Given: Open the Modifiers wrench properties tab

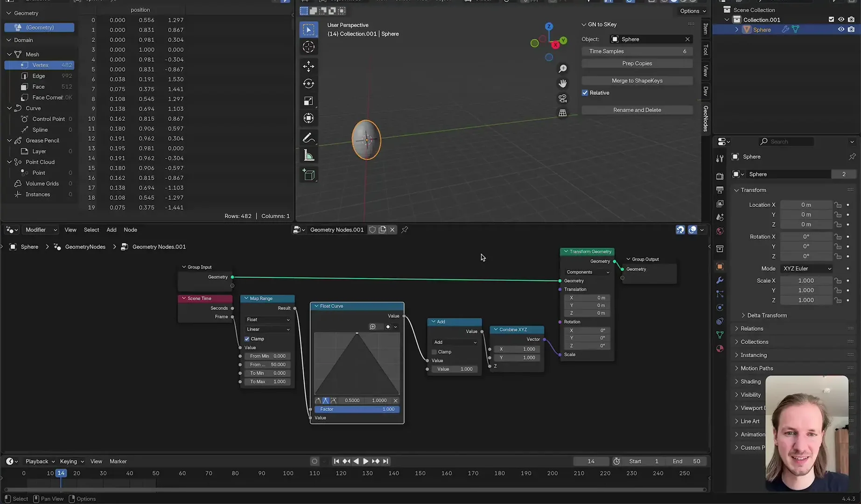Looking at the screenshot, I should tap(720, 280).
